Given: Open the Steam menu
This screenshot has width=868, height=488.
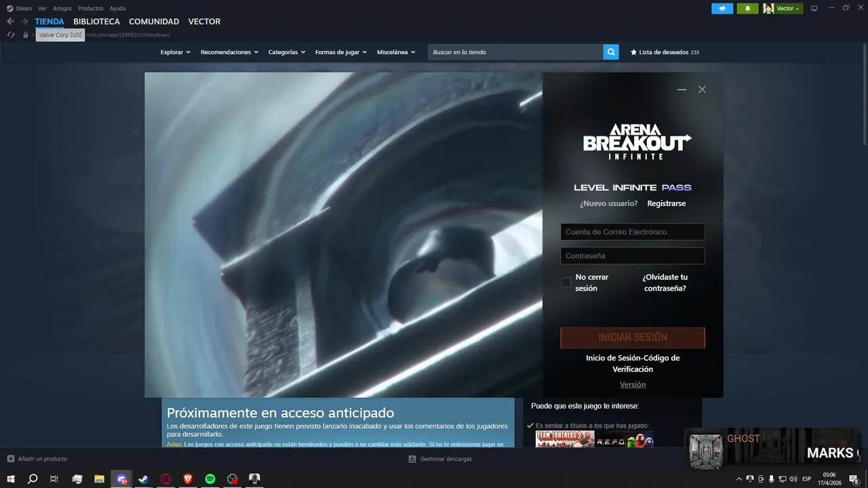Looking at the screenshot, I should click(19, 8).
